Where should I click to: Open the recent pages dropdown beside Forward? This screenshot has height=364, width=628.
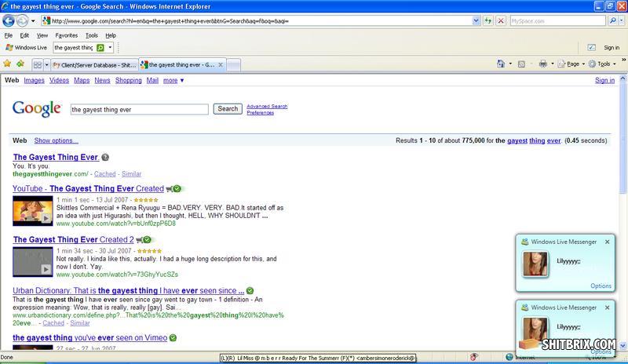click(33, 21)
